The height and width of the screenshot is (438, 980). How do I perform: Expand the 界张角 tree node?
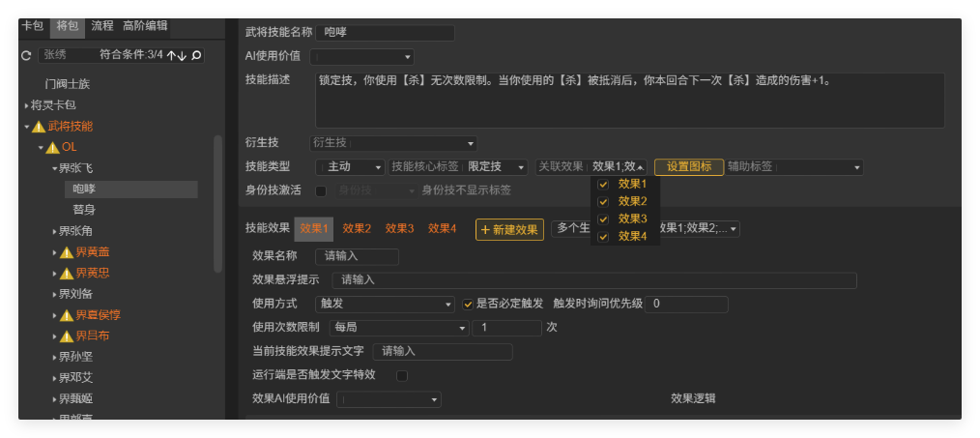54,232
